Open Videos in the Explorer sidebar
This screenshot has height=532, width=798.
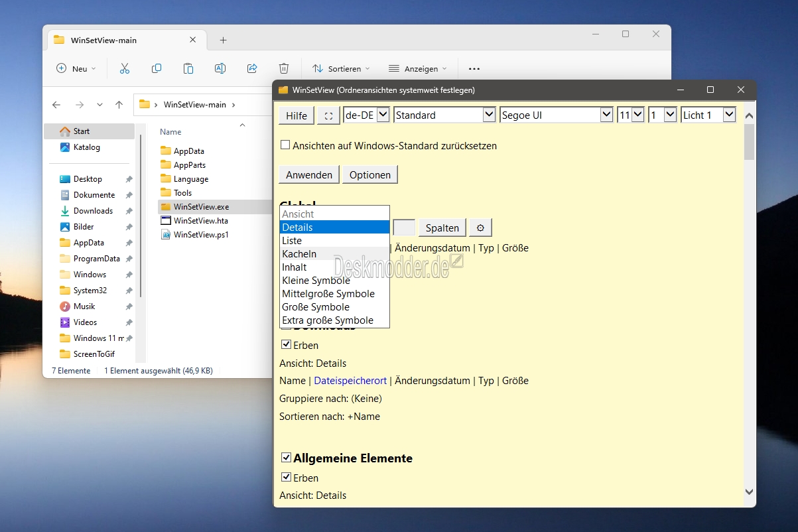[x=89, y=322]
